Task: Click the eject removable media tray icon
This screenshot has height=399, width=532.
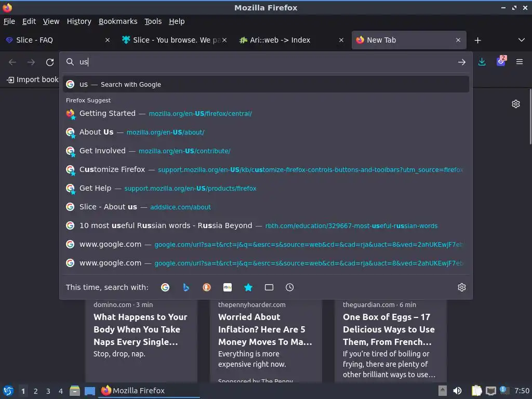Action: (x=443, y=391)
